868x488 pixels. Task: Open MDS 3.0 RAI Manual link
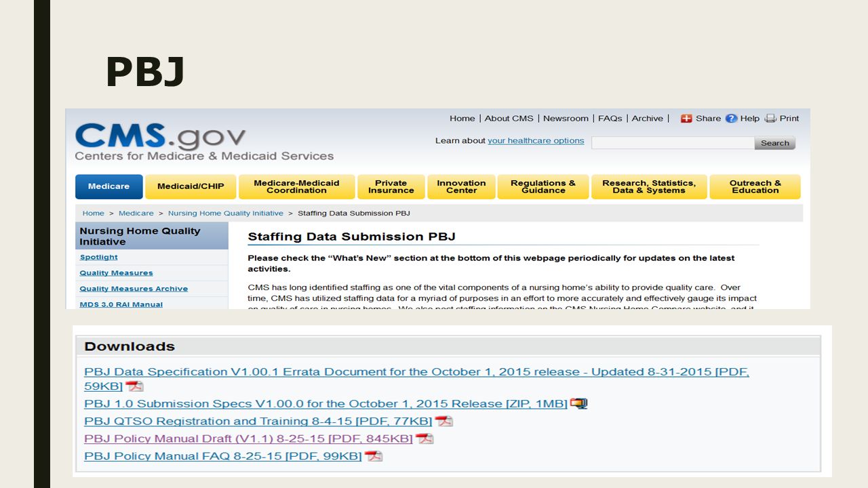[121, 304]
